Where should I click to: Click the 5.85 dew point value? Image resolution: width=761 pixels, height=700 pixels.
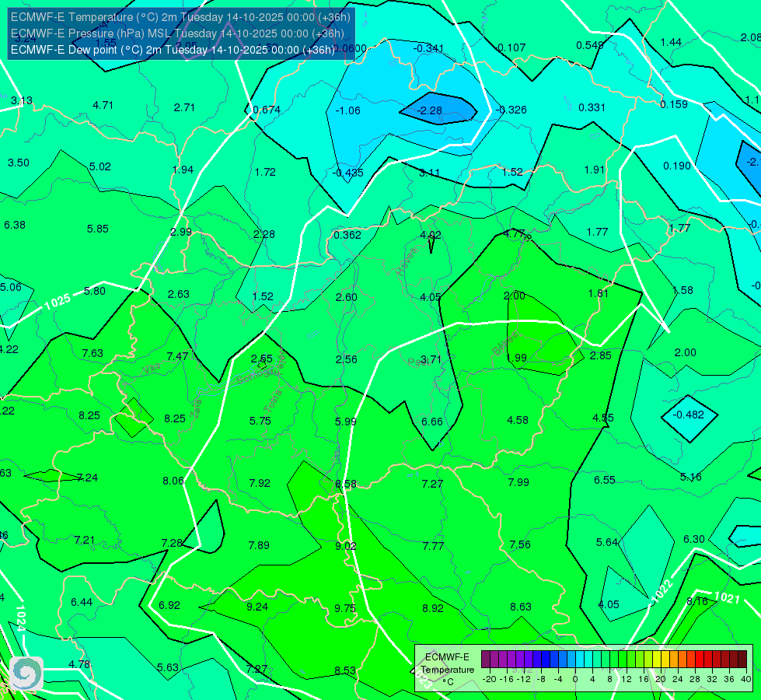coord(97,229)
